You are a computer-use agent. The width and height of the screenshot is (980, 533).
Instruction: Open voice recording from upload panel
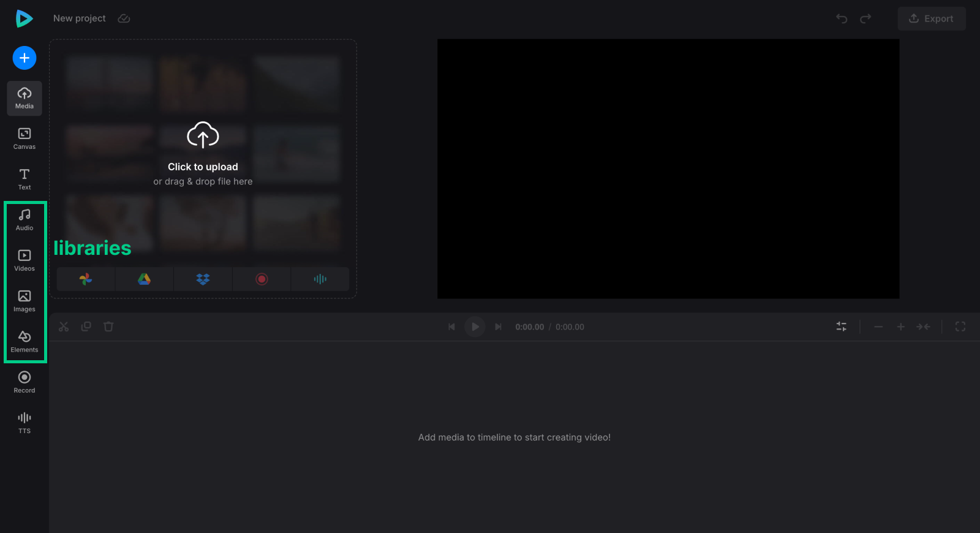click(x=320, y=279)
